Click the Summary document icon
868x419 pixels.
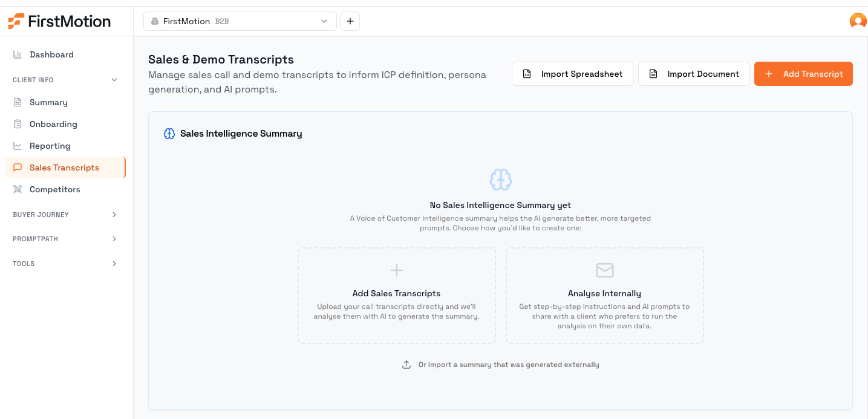[x=18, y=102]
